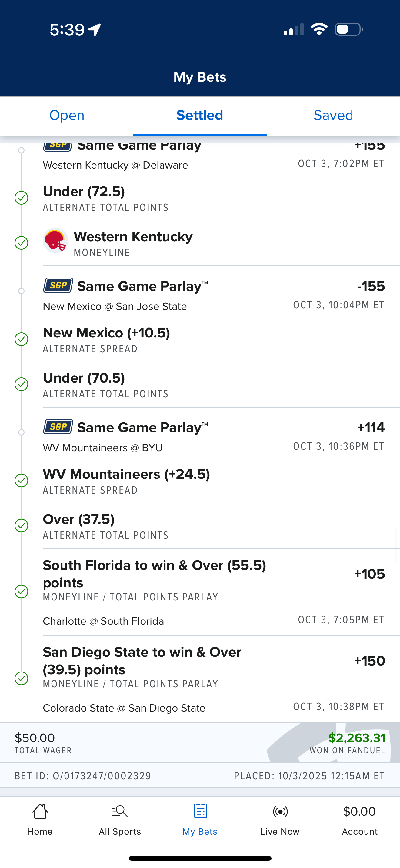Image resolution: width=400 pixels, height=868 pixels.
Task: Open All Sports search icon
Action: 120,811
